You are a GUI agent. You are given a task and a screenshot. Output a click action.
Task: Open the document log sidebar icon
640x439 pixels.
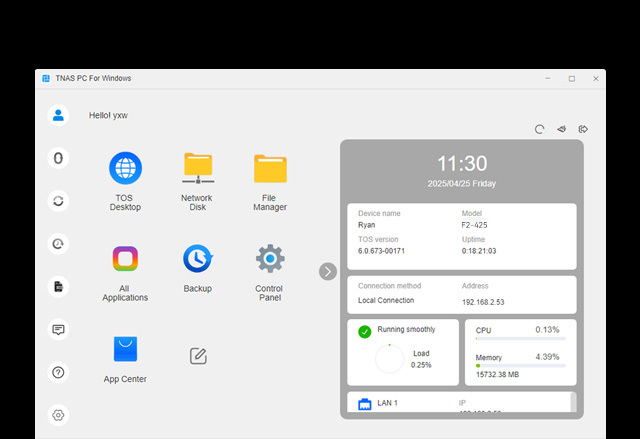[x=58, y=286]
